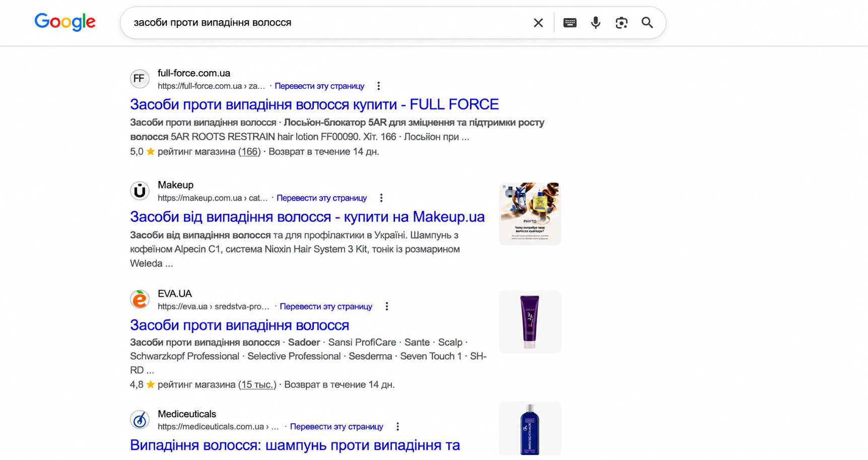Click the star beside the 4,8 rating
This screenshot has width=868, height=460.
coord(150,385)
